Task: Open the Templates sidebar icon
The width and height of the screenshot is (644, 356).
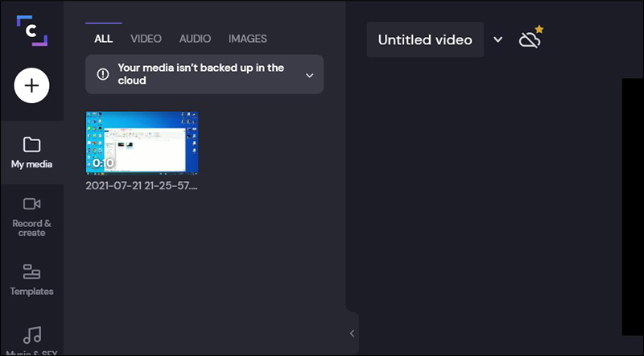Action: (31, 271)
